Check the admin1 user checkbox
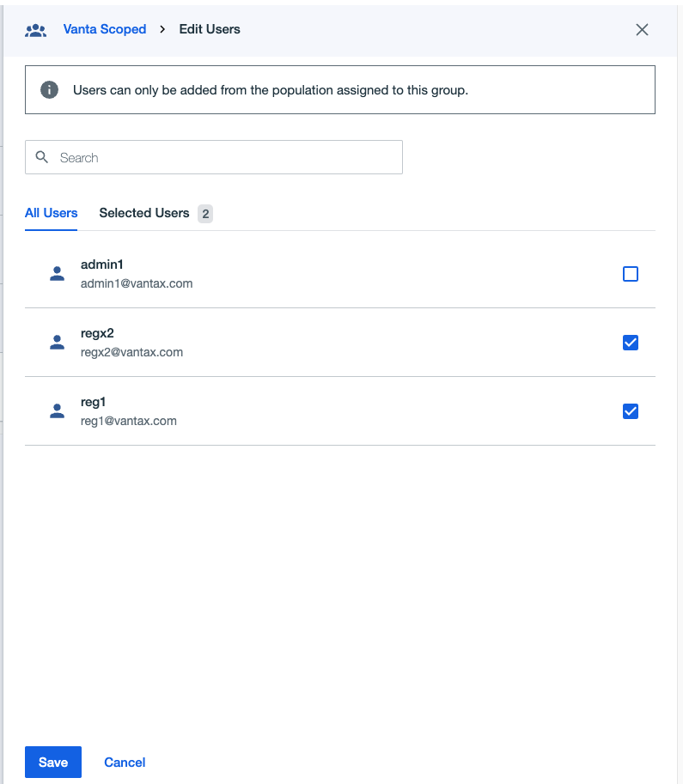The height and width of the screenshot is (784, 683). click(x=630, y=274)
